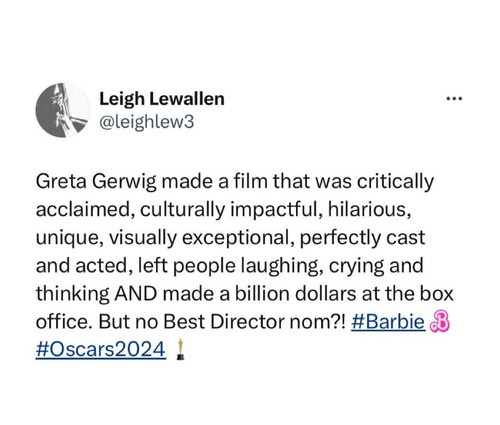Follow the #Oscars2024 hashtag link
Image resolution: width=500 pixels, height=425 pixels.
click(101, 350)
